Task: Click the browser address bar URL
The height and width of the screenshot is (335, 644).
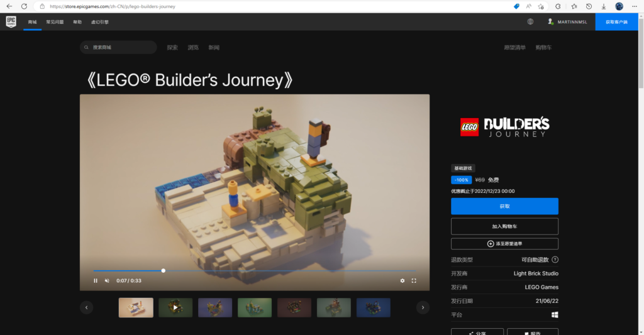Action: (113, 6)
